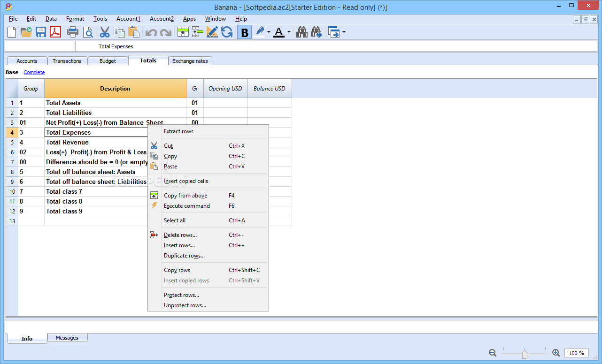
Task: Select Execute command in the context menu
Action: pyautogui.click(x=208, y=206)
